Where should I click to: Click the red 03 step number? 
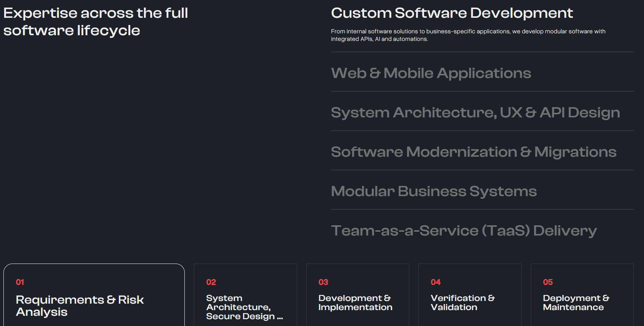323,282
